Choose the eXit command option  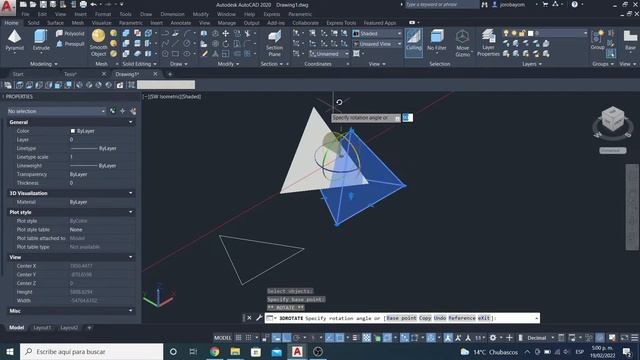coord(484,318)
